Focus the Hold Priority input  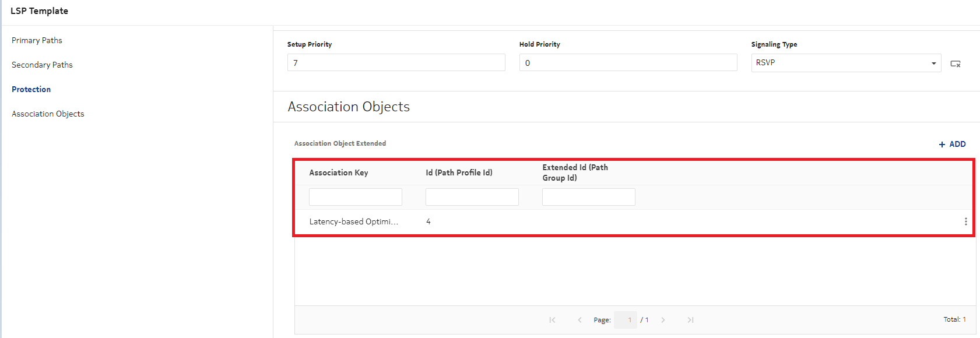coord(628,63)
